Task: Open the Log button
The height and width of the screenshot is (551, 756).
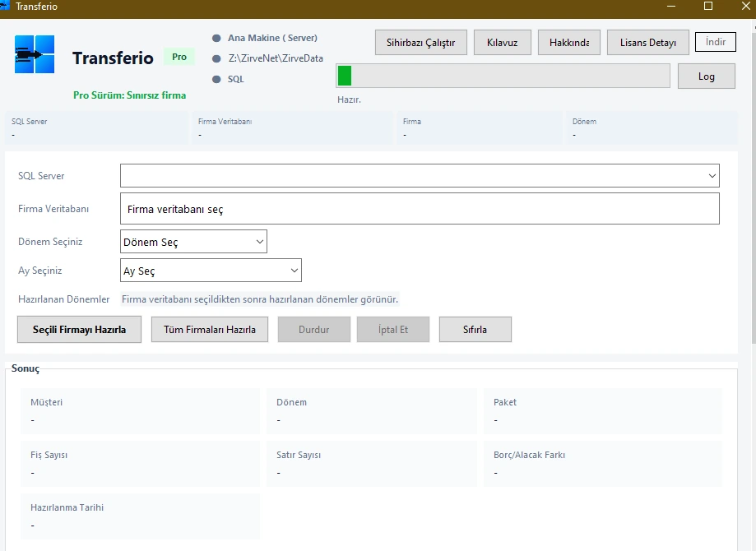Action: (707, 76)
